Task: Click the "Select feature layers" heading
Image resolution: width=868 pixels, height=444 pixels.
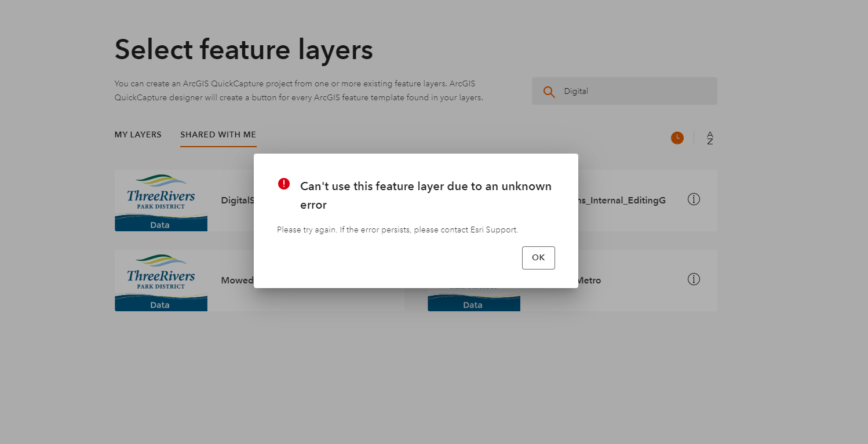Action: [x=244, y=50]
